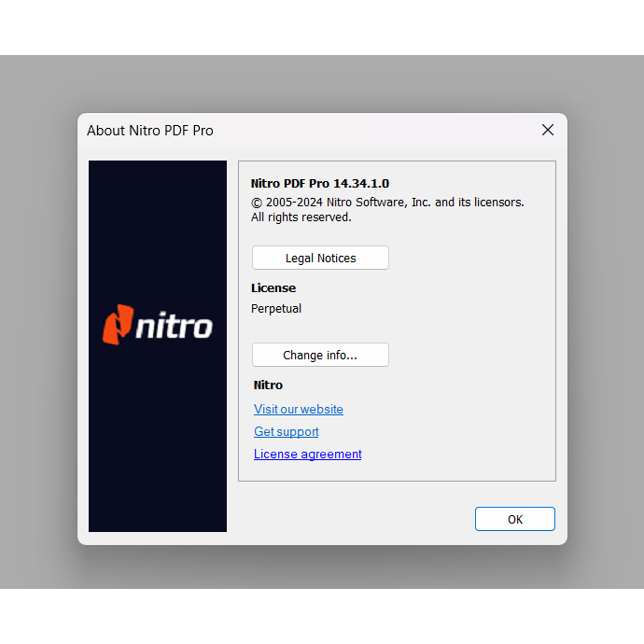Follow the Visit our website link
Screen dimensions: 644x644
299,409
